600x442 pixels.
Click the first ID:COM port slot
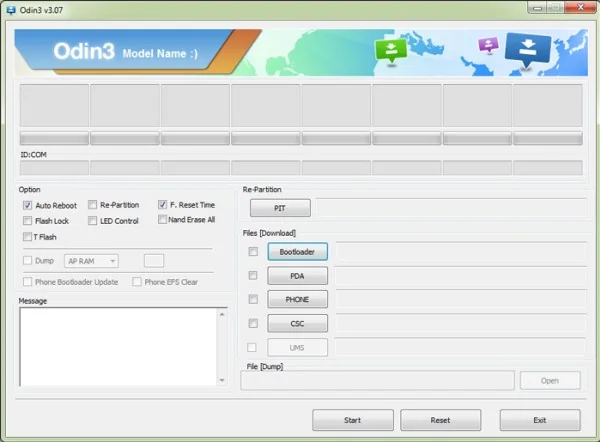[54, 168]
